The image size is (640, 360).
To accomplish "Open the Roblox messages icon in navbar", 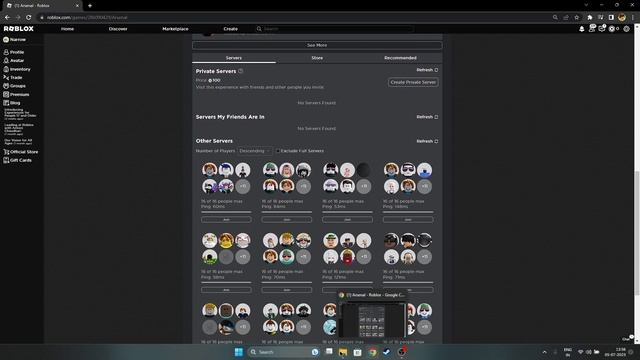I will click(x=602, y=29).
